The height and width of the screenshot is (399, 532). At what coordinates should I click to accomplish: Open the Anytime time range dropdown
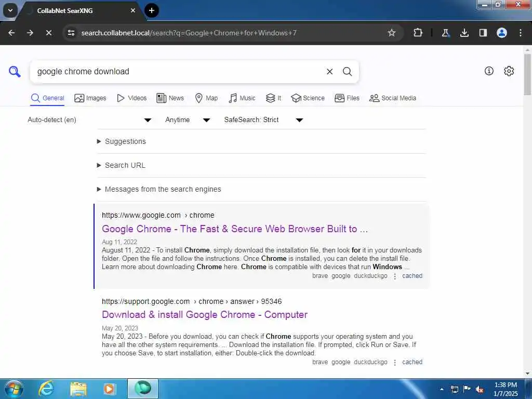tap(188, 120)
